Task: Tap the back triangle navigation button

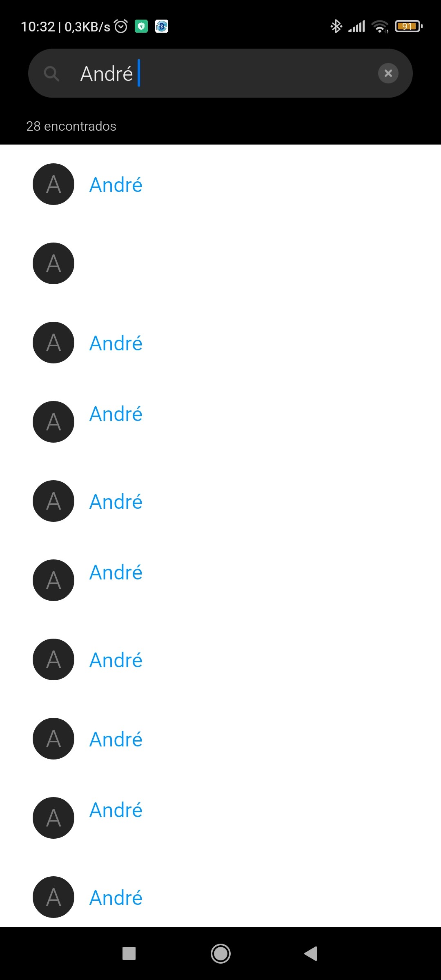Action: point(311,953)
